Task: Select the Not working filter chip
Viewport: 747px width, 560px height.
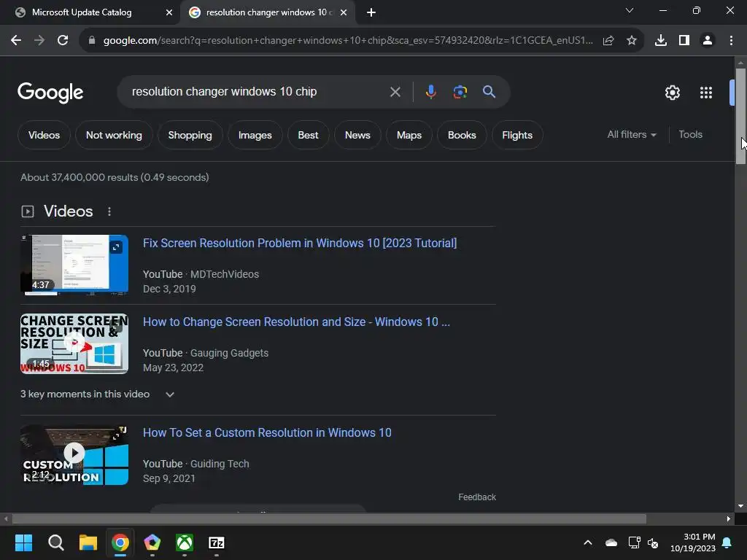Action: point(114,135)
